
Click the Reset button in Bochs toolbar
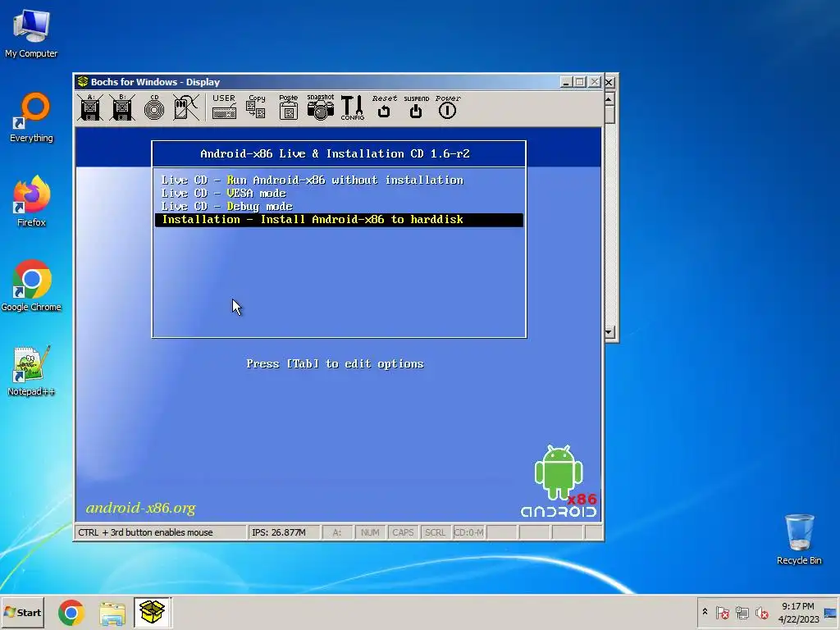click(384, 107)
